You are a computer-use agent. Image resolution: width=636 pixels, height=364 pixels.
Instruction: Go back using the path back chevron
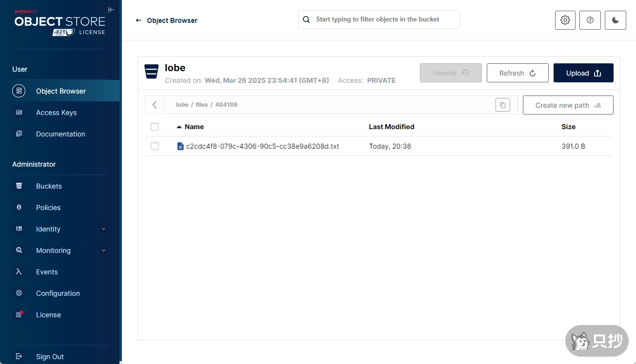tap(155, 105)
